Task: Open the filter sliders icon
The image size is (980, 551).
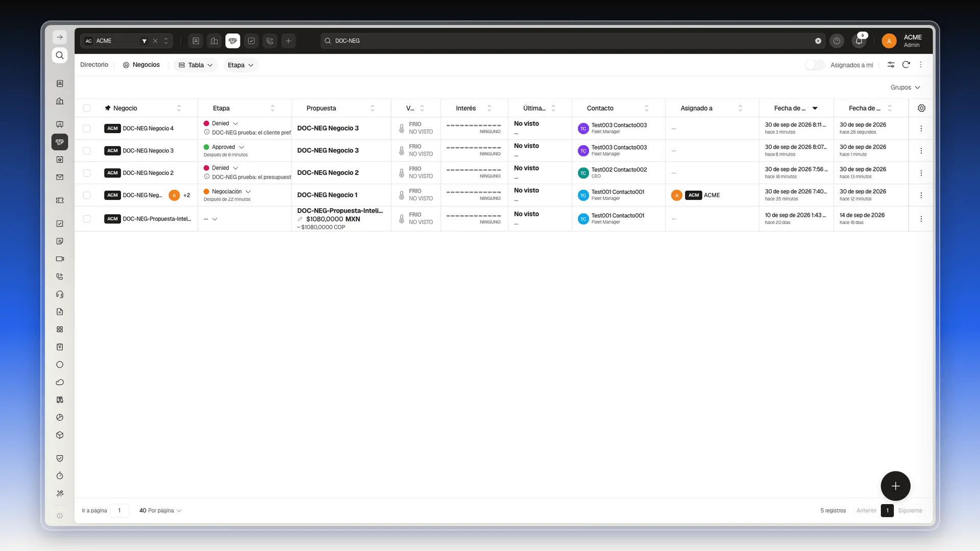Action: tap(891, 65)
